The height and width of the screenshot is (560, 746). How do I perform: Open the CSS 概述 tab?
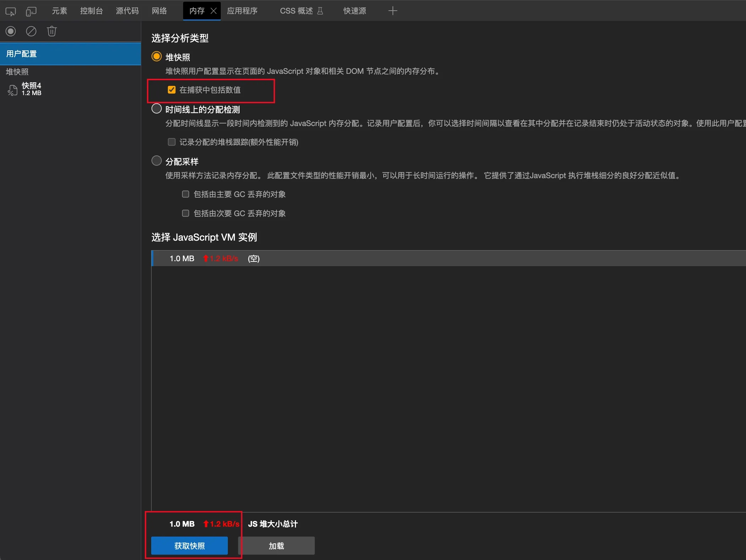click(296, 11)
